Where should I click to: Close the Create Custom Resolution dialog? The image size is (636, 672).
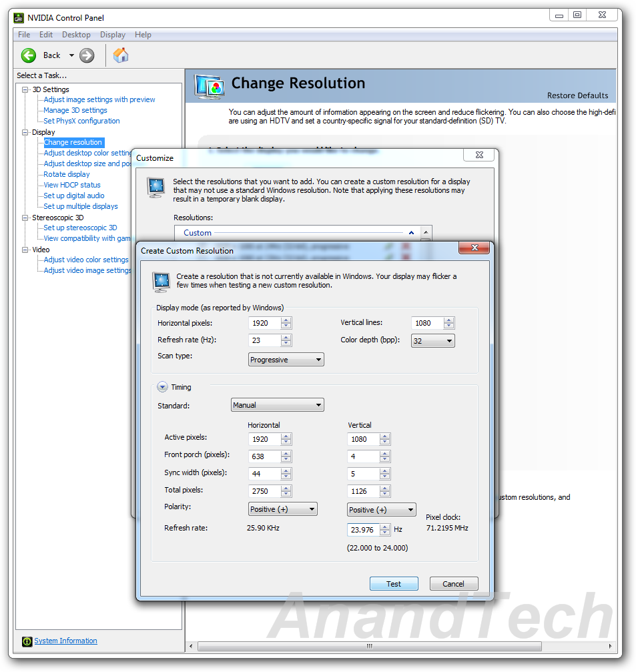(474, 248)
